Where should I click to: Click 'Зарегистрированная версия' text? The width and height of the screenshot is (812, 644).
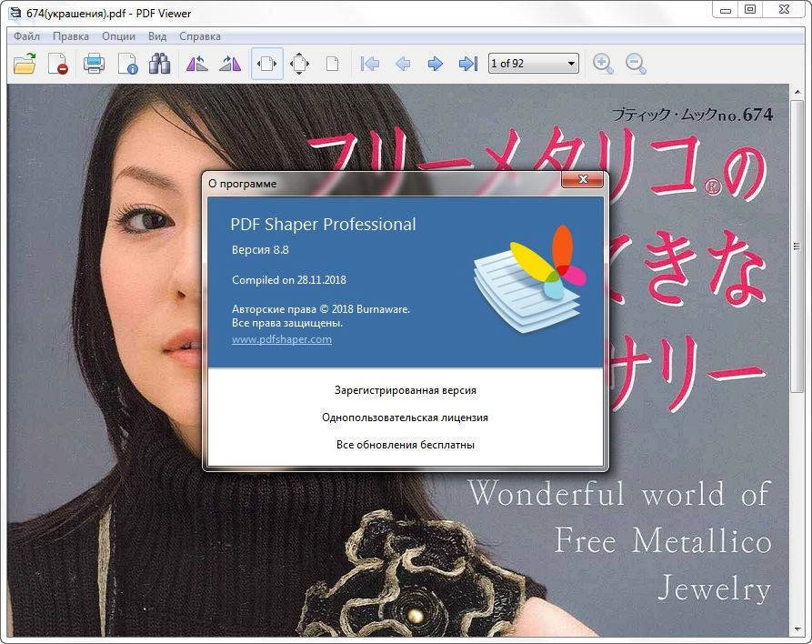click(x=405, y=390)
